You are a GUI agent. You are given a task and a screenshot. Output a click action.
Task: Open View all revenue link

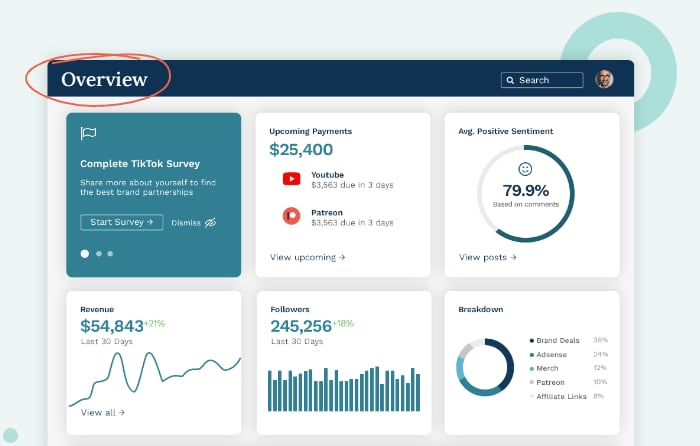tap(102, 412)
